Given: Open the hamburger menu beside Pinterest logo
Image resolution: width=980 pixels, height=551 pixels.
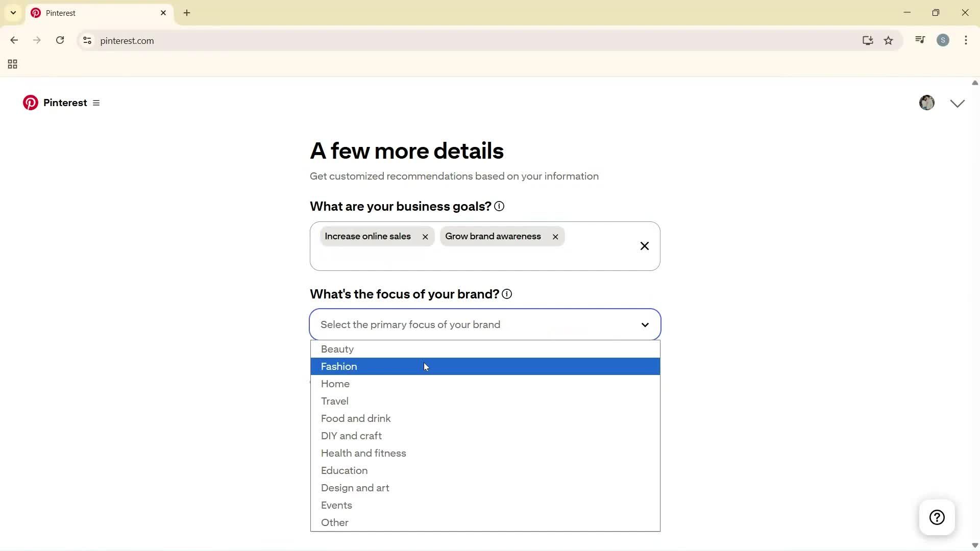Looking at the screenshot, I should coord(96,103).
